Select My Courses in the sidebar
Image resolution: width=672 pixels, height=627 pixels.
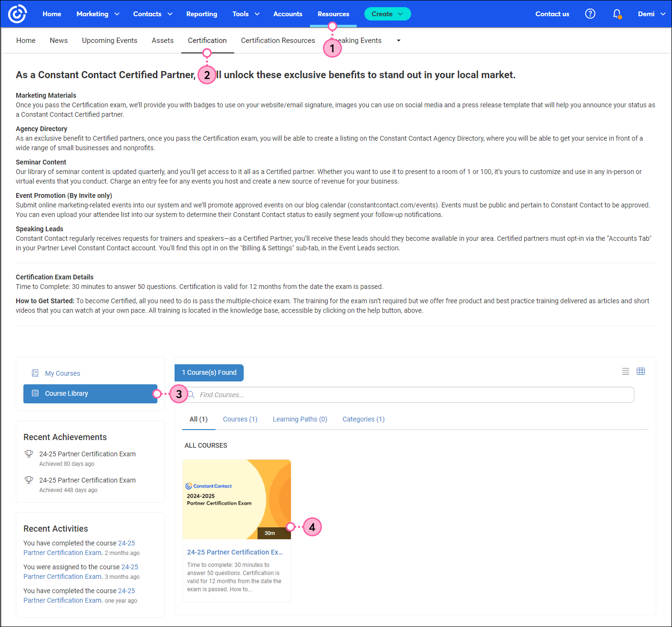click(x=62, y=373)
